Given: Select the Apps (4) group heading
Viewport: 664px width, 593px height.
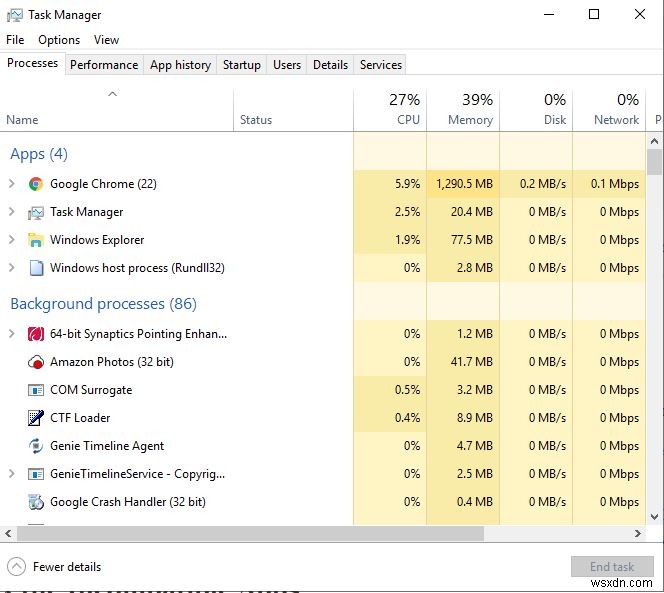Looking at the screenshot, I should point(39,154).
